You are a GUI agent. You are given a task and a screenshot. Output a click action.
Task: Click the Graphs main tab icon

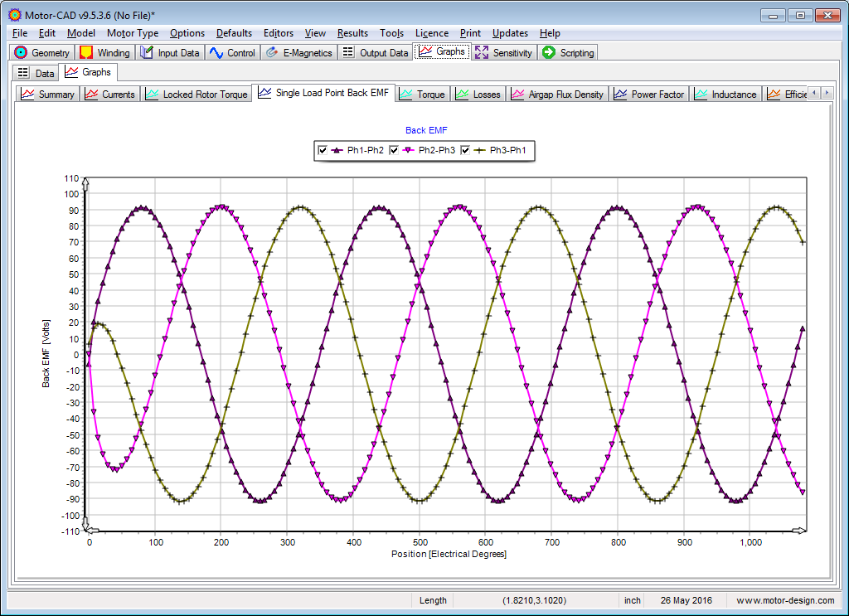(x=425, y=51)
